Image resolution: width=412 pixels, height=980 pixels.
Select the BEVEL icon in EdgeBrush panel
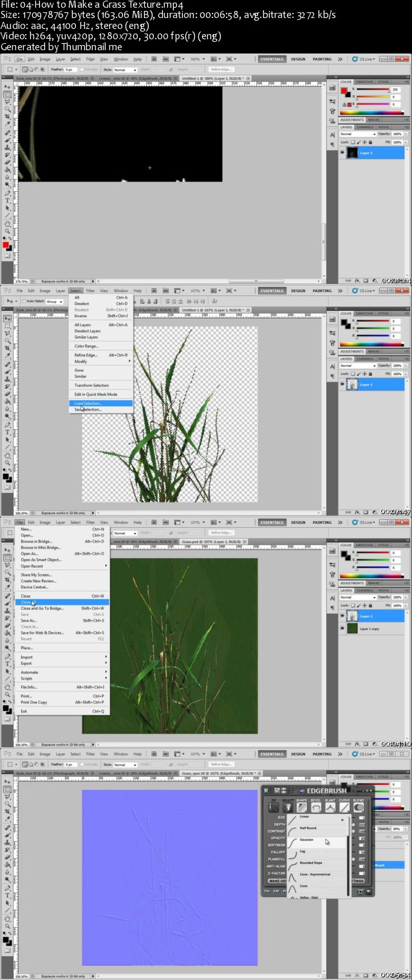coord(316,806)
